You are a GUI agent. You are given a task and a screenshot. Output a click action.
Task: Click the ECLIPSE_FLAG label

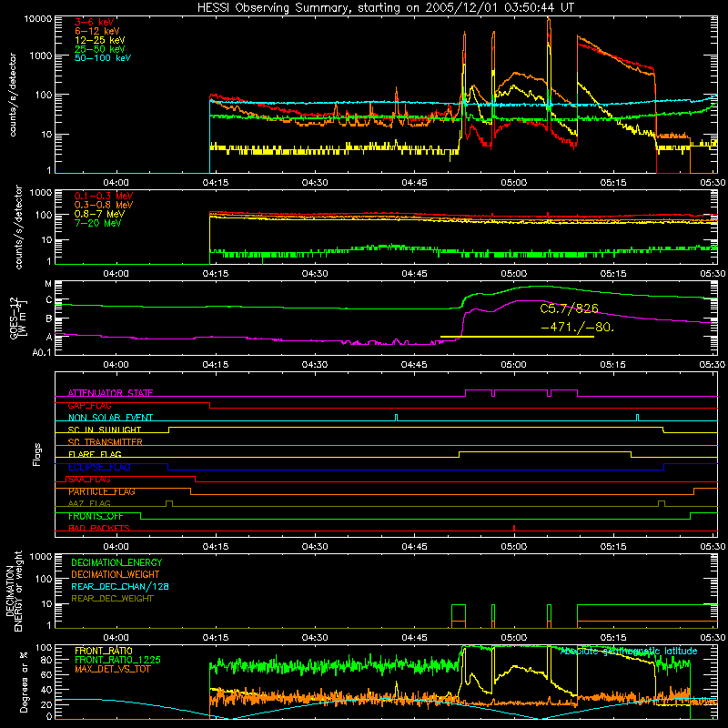point(99,467)
